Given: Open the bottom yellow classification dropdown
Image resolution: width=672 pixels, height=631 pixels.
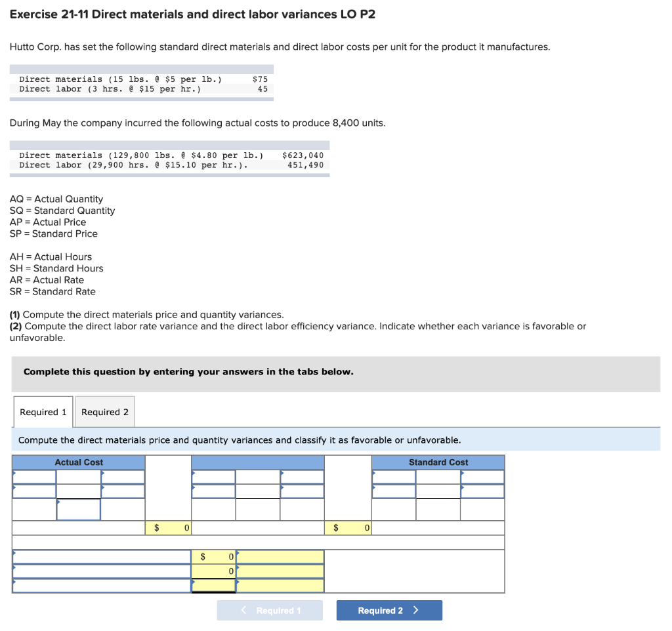Looking at the screenshot, I should coord(281,586).
